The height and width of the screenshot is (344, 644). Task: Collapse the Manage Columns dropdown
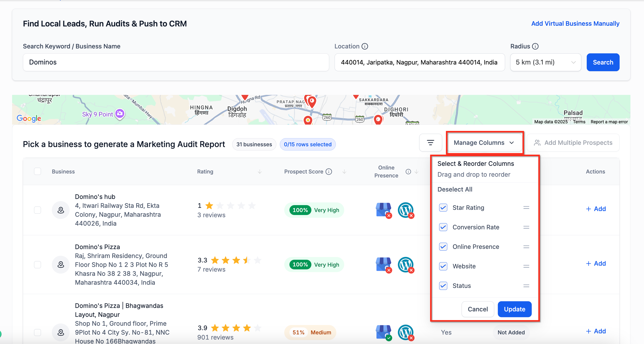(484, 143)
